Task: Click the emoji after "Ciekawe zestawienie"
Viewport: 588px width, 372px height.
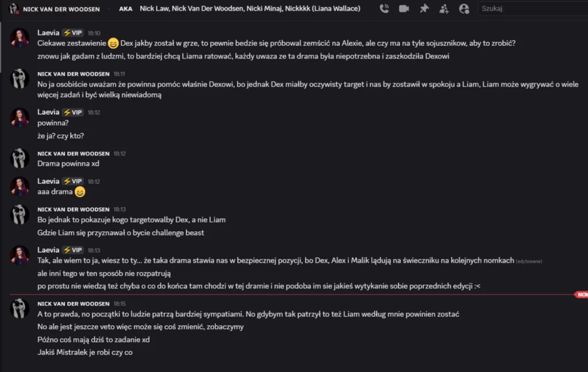Action: pyautogui.click(x=114, y=43)
